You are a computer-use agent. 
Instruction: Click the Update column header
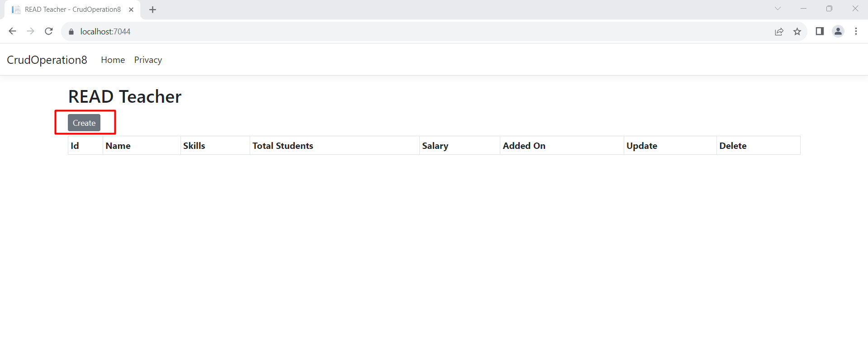point(670,146)
